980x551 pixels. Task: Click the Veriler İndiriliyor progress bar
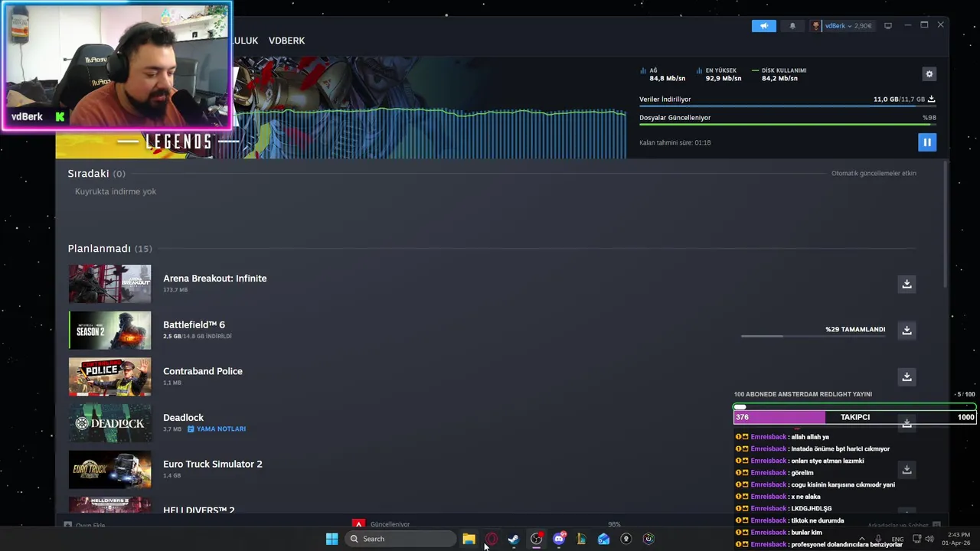788,106
